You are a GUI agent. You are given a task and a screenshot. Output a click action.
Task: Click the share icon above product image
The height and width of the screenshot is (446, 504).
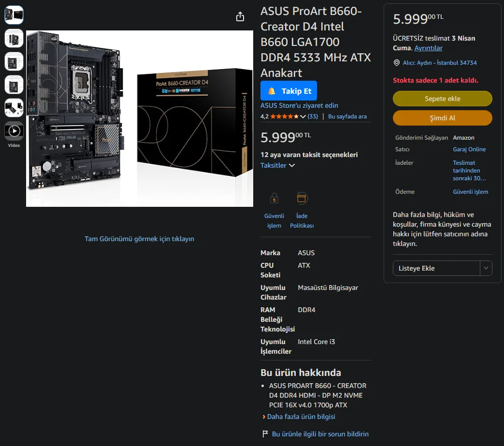[240, 16]
